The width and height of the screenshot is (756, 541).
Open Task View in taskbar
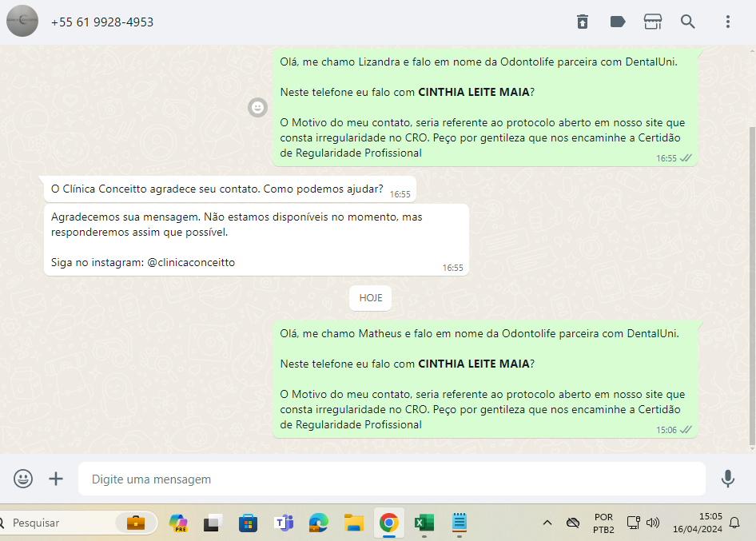pos(213,523)
